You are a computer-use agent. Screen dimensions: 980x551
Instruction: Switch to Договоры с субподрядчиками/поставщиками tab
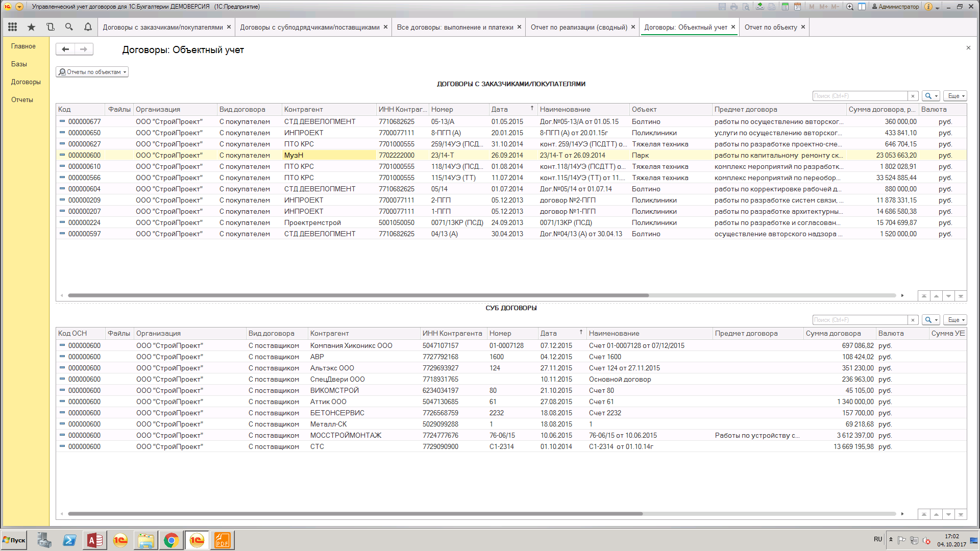point(310,27)
